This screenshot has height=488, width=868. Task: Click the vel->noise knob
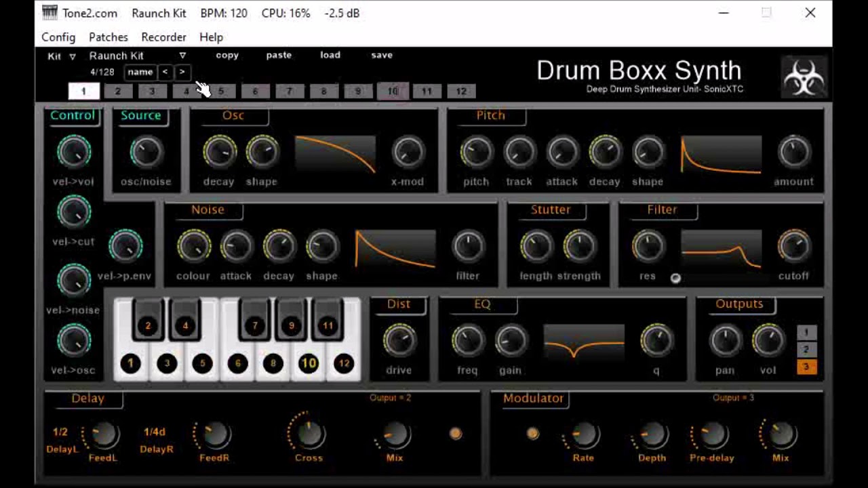point(73,280)
